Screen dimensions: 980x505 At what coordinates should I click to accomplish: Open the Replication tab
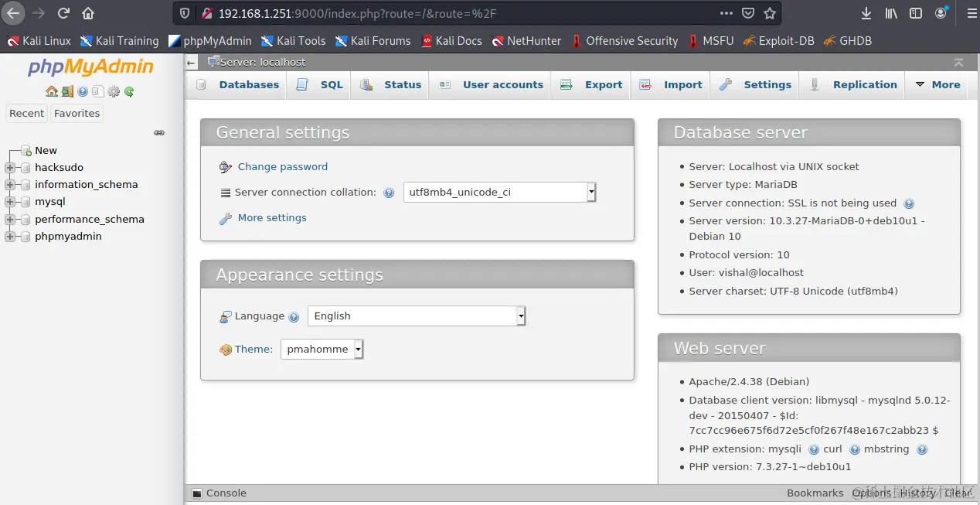(x=853, y=85)
